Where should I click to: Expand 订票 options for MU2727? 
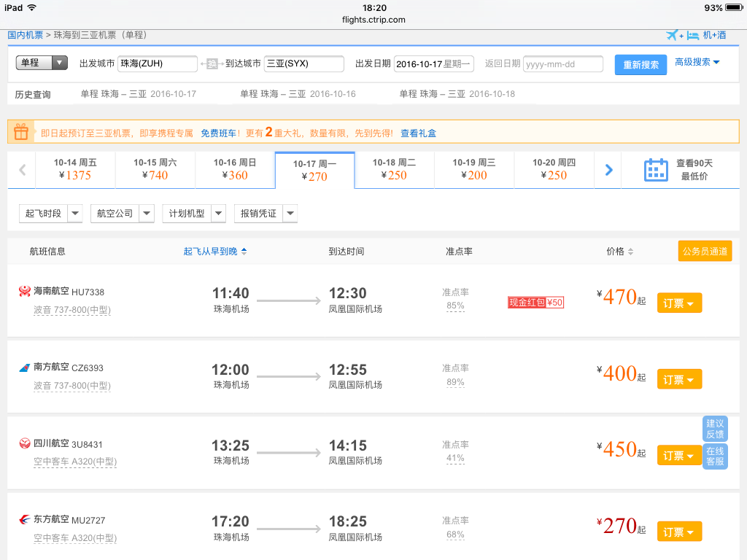coord(679,532)
